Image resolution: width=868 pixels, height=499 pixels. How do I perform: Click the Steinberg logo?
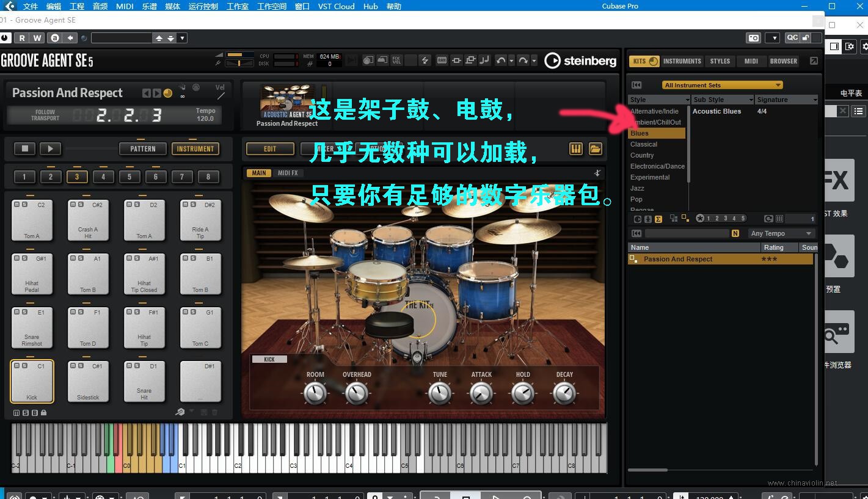(580, 60)
